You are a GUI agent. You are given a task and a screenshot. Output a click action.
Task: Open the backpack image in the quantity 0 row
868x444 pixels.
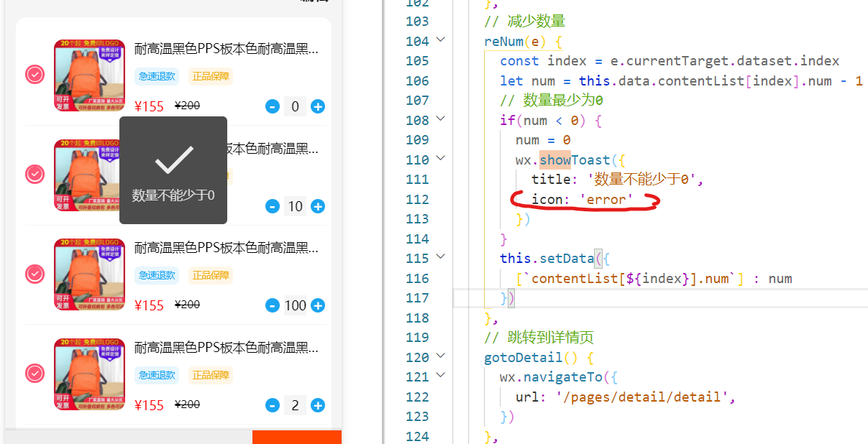click(x=90, y=75)
